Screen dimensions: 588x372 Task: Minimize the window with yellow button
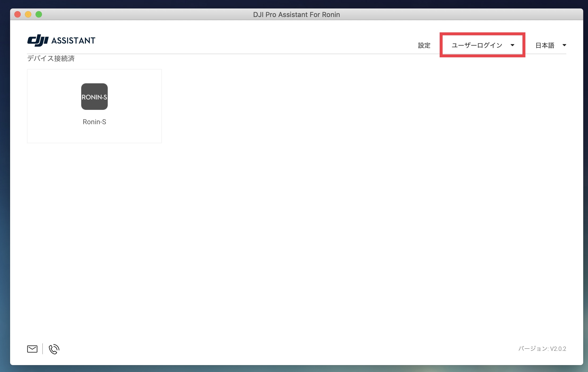[x=28, y=14]
